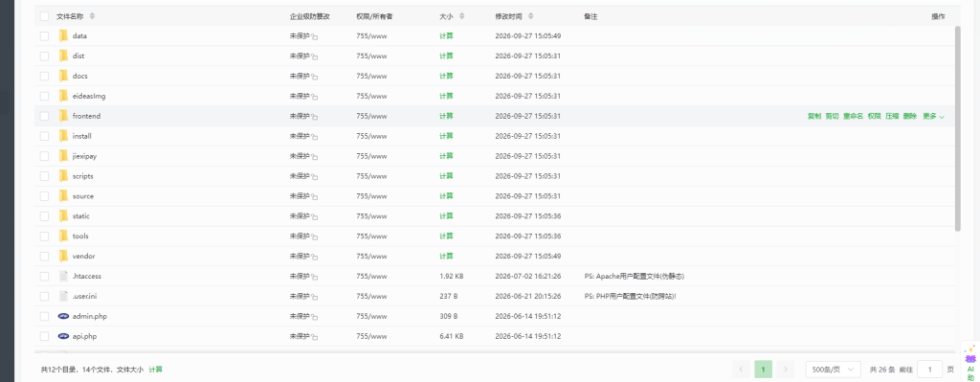Image resolution: width=980 pixels, height=382 pixels.
Task: Check the box for data folder
Action: [x=44, y=36]
